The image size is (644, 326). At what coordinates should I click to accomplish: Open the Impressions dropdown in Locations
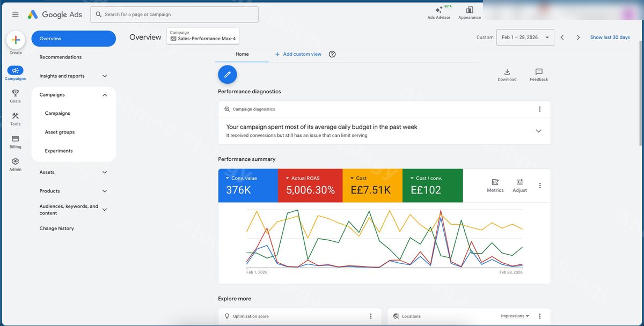pyautogui.click(x=515, y=316)
